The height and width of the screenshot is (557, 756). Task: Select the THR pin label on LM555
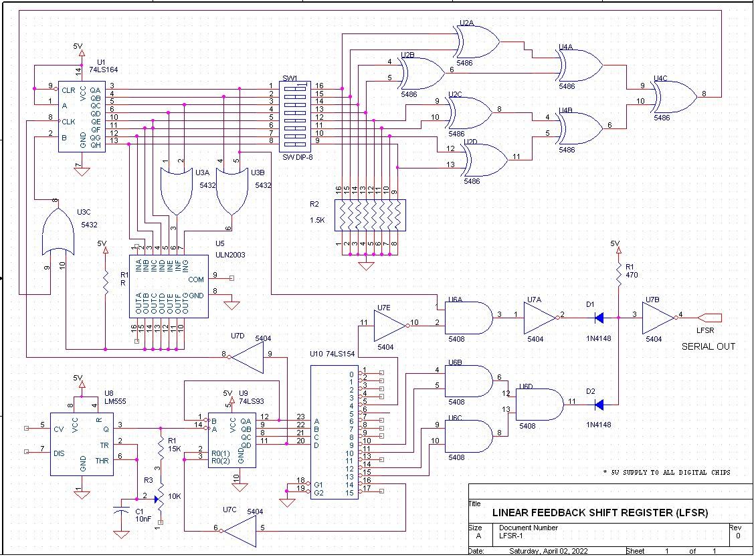pyautogui.click(x=102, y=461)
